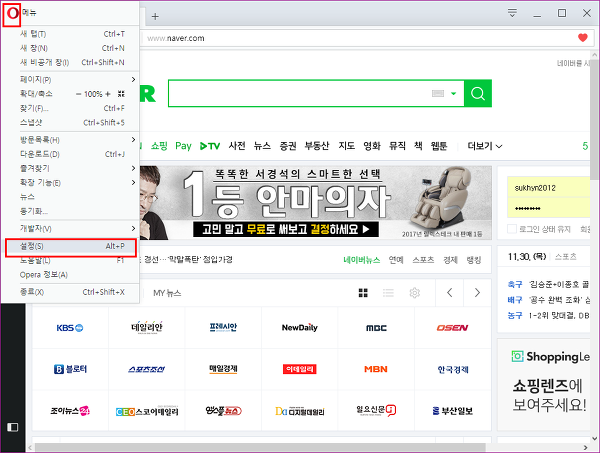Select the 네이버뉴스 tab
This screenshot has width=600, height=453.
click(x=362, y=260)
